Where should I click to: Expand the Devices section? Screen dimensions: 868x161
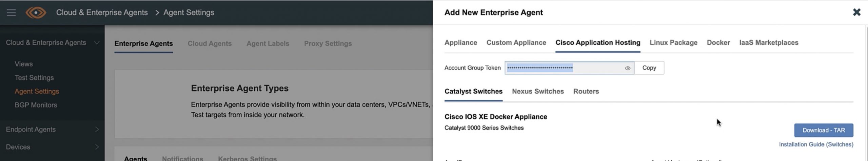click(x=97, y=147)
